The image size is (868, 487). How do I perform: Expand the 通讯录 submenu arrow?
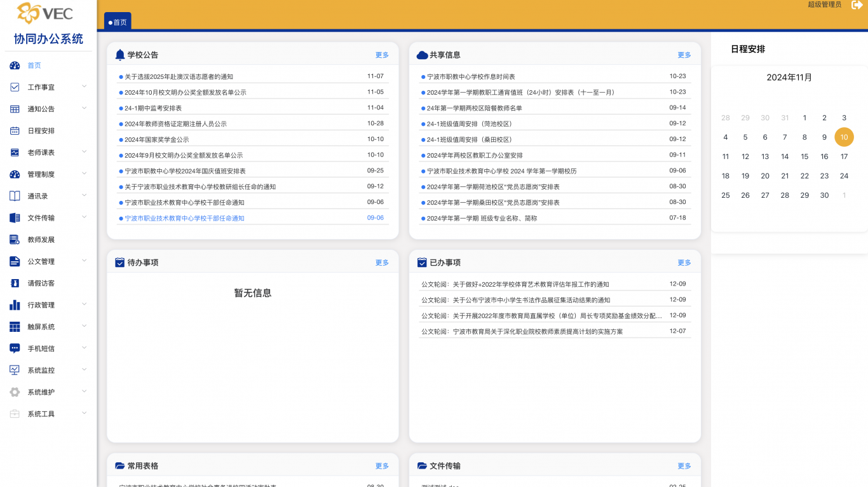pyautogui.click(x=85, y=195)
